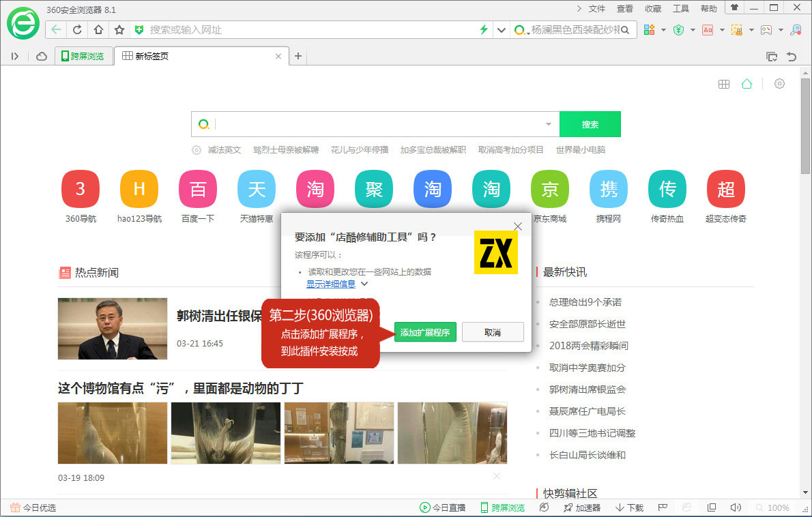Click the skin shirt icon in title bar

pyautogui.click(x=734, y=8)
